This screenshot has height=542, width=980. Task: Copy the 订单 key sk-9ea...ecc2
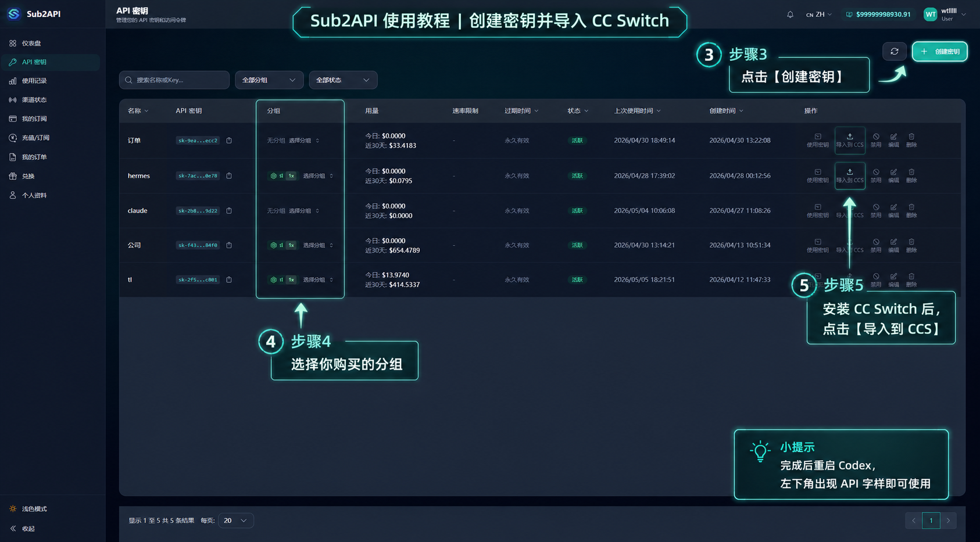tap(229, 141)
